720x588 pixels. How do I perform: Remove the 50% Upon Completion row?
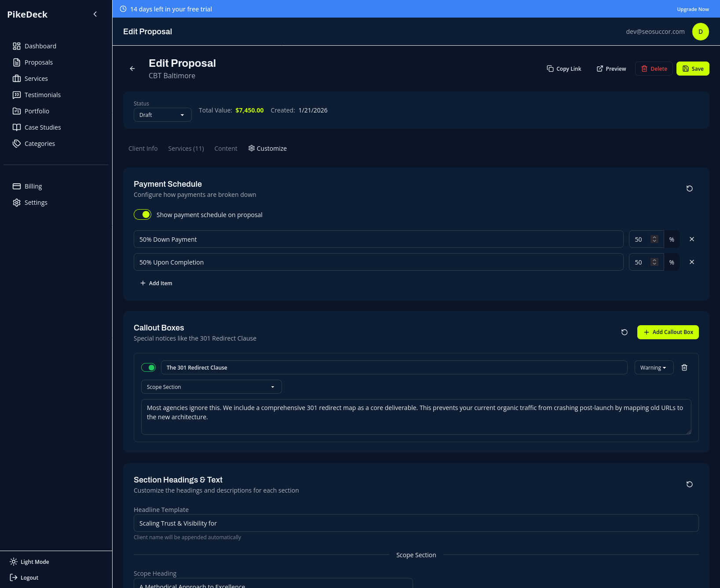tap(691, 262)
